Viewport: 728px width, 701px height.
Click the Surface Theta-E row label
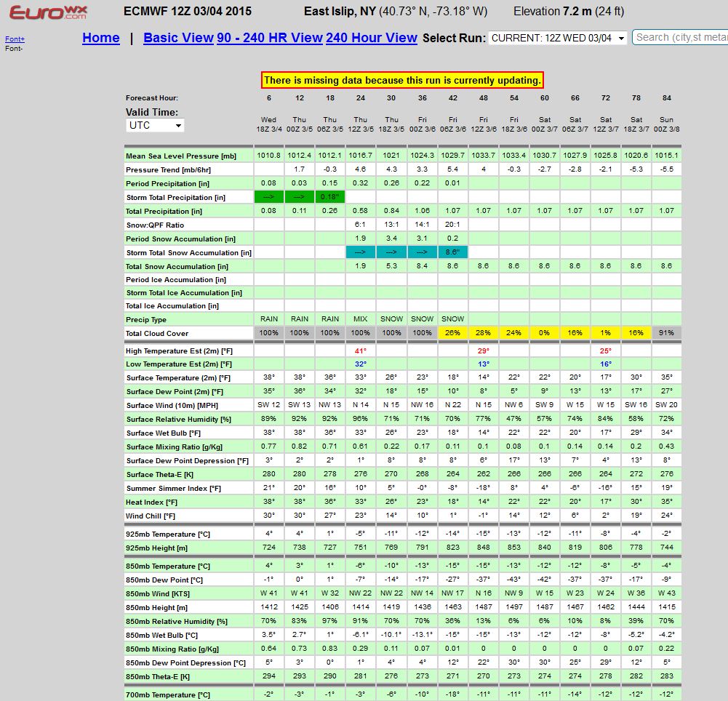(x=160, y=475)
